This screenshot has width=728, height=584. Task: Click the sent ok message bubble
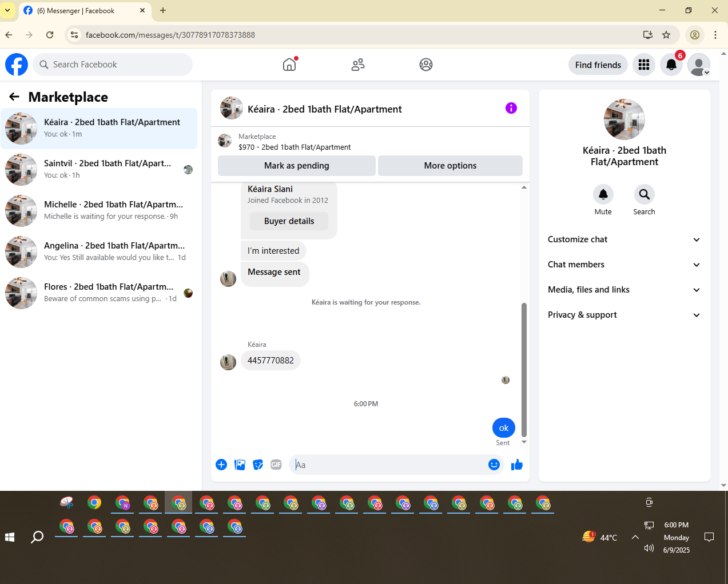(x=504, y=427)
